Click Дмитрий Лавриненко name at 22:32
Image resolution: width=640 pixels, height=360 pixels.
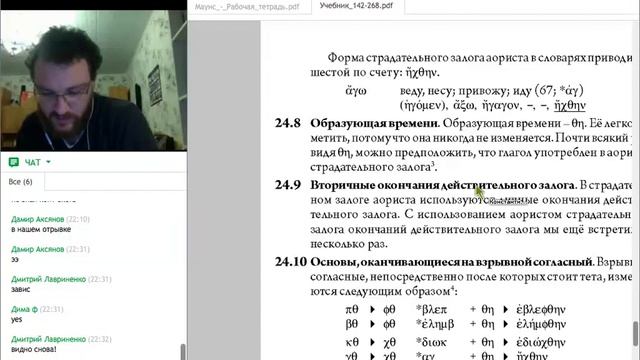(x=48, y=339)
